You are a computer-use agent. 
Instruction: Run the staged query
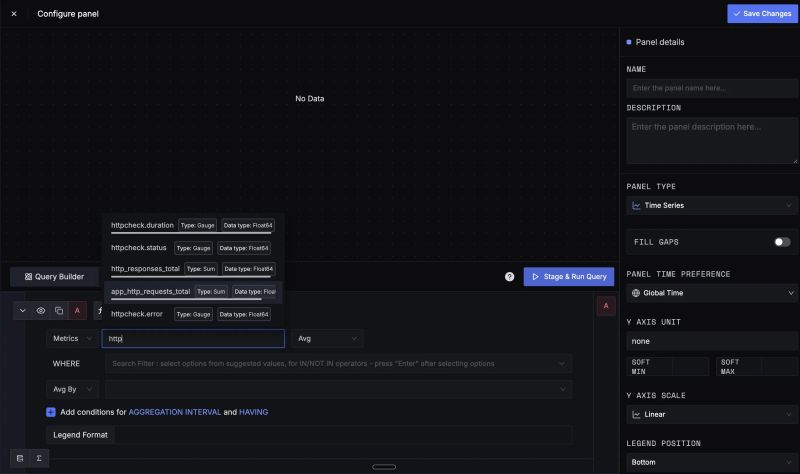coord(568,277)
